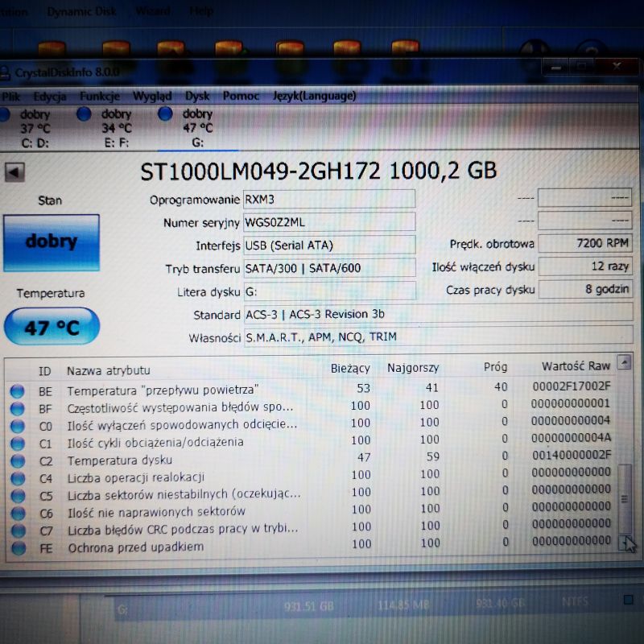
Task: Click scroll-up arrow of attribute list
Action: click(625, 362)
